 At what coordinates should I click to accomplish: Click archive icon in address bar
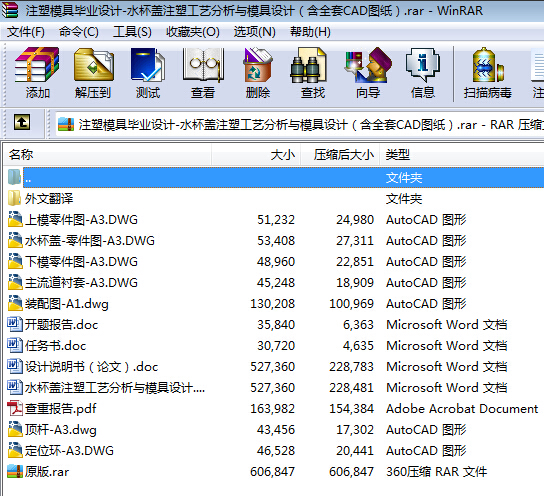[66, 125]
